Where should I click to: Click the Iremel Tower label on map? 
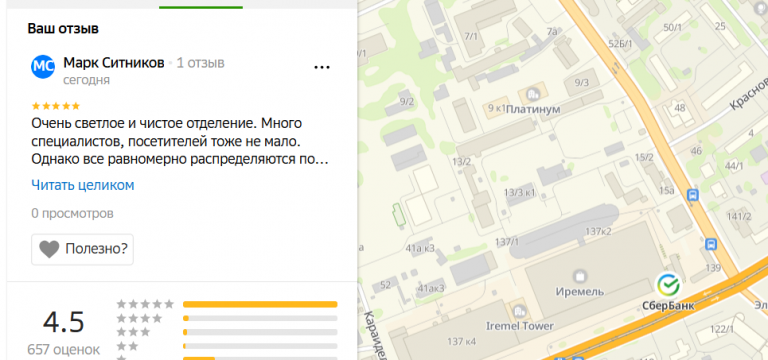point(520,326)
